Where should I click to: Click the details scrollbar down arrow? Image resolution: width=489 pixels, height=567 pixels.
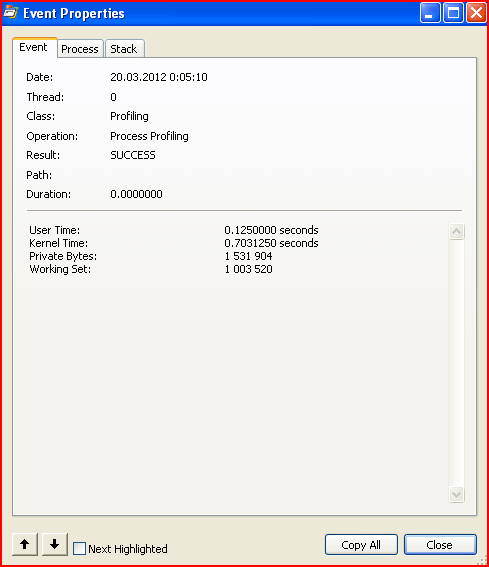pos(456,494)
